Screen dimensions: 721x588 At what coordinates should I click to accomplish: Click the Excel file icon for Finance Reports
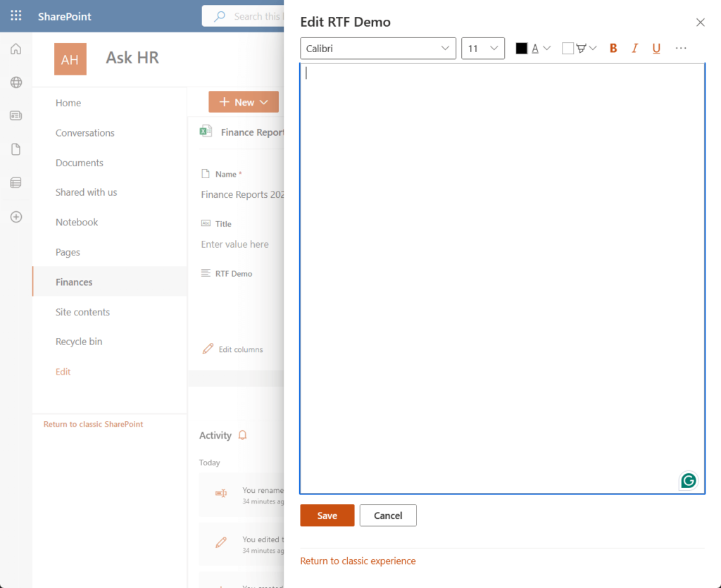coord(206,132)
